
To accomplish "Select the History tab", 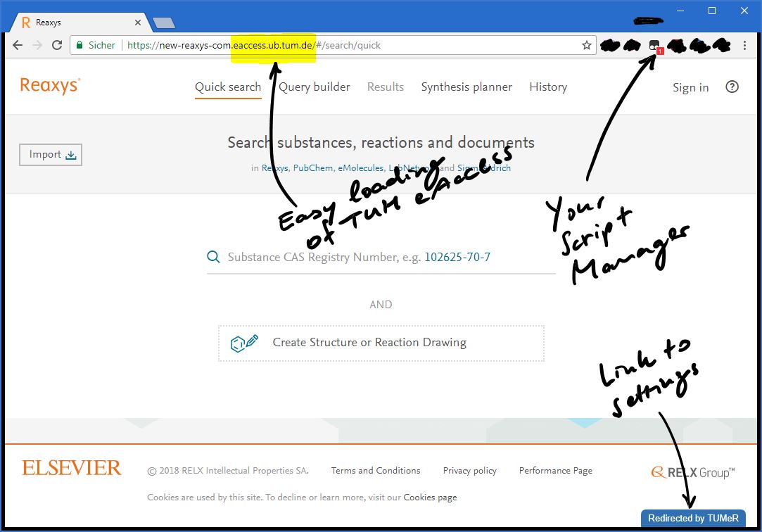I will click(x=548, y=87).
